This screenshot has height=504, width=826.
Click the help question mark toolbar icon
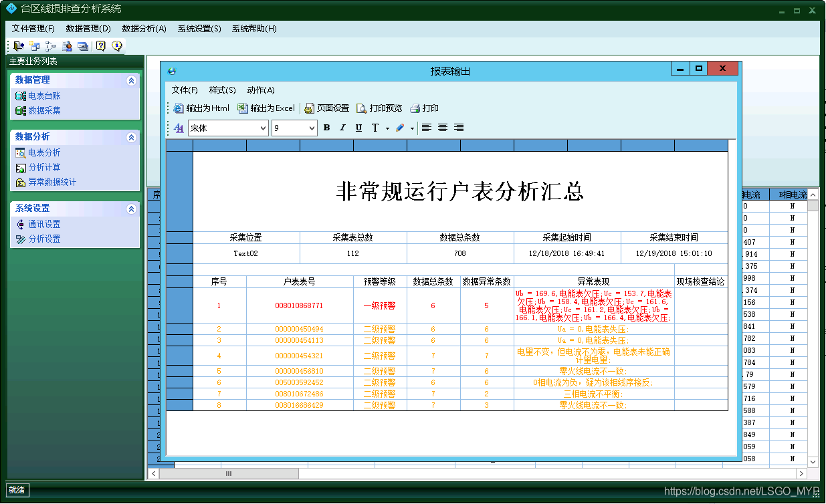[99, 45]
